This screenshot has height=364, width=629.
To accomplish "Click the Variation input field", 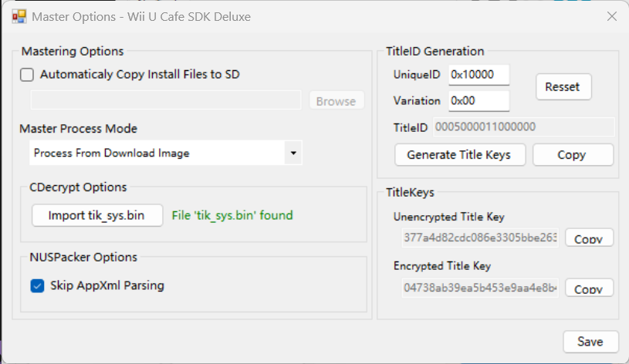I will click(x=479, y=100).
